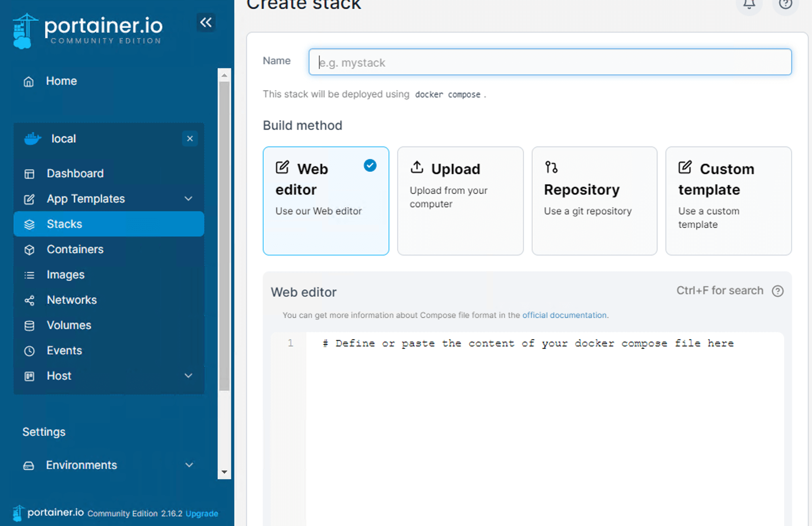This screenshot has width=812, height=526.
Task: Select the Web editor build method
Action: pyautogui.click(x=326, y=201)
